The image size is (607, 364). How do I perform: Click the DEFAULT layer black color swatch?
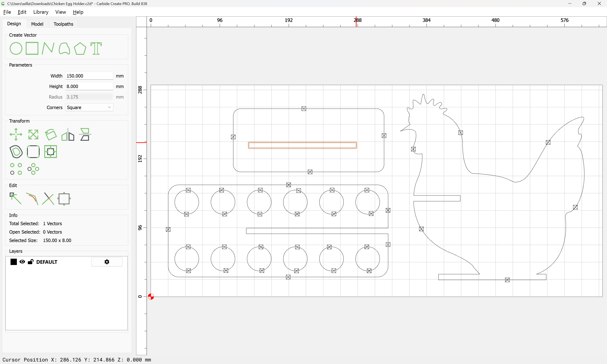[x=14, y=262]
